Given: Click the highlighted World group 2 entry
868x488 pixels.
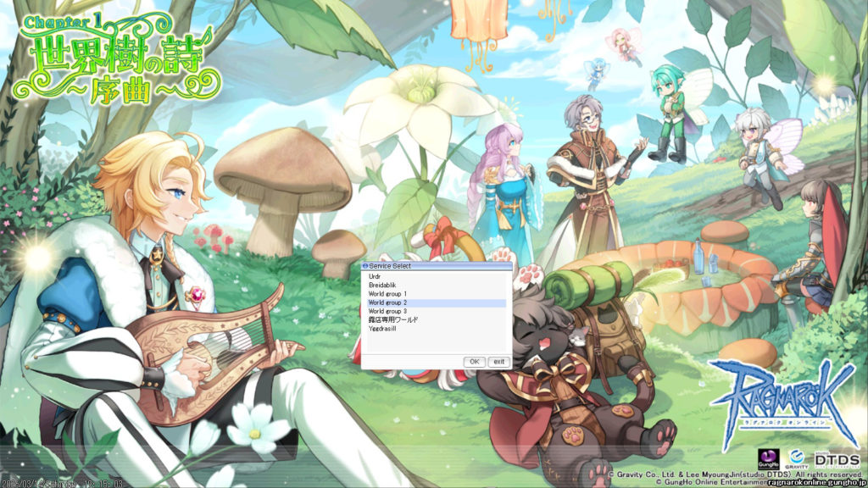Looking at the screenshot, I should tap(388, 302).
